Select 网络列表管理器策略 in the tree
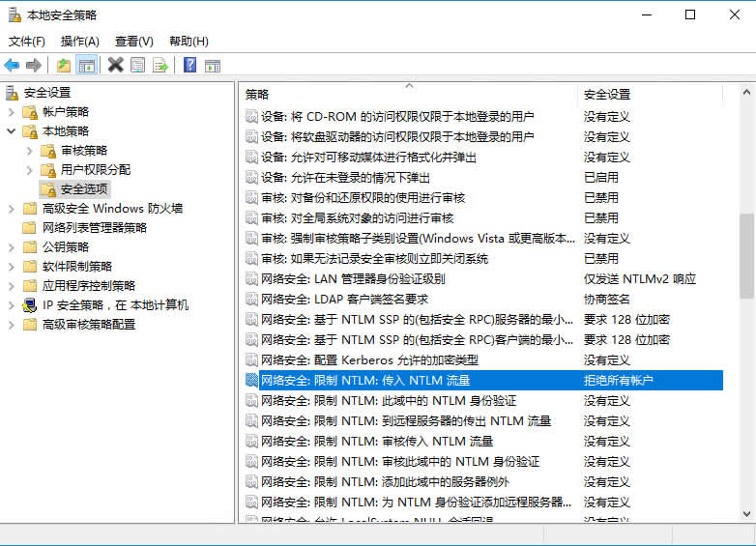 pyautogui.click(x=94, y=228)
